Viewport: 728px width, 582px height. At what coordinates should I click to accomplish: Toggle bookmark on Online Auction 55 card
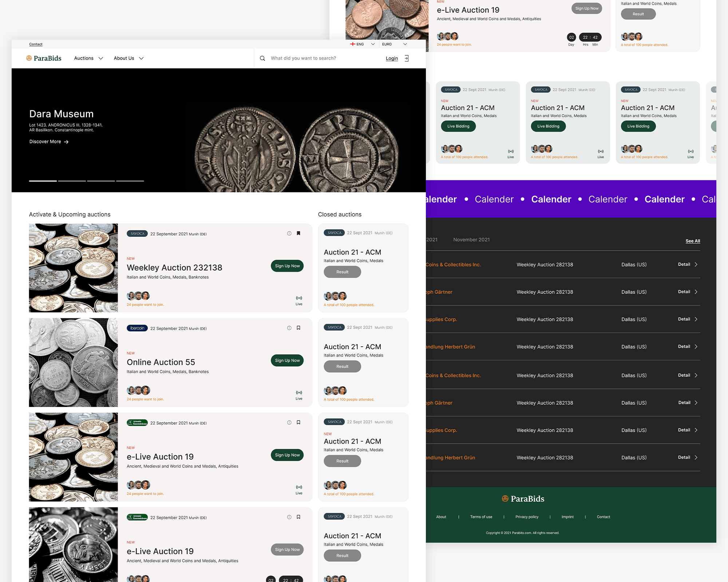point(298,328)
